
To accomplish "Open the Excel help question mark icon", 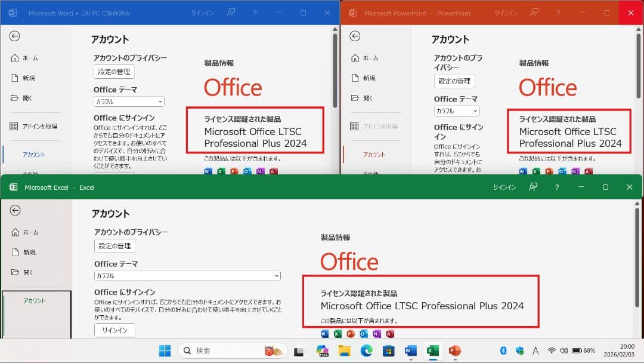I will (x=556, y=187).
